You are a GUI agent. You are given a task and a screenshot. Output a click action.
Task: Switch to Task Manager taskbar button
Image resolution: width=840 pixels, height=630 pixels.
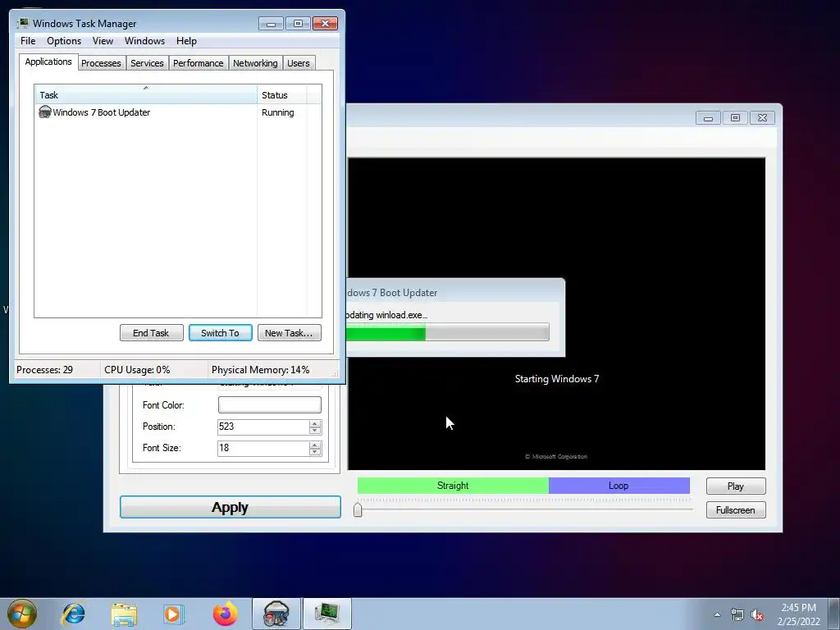327,614
